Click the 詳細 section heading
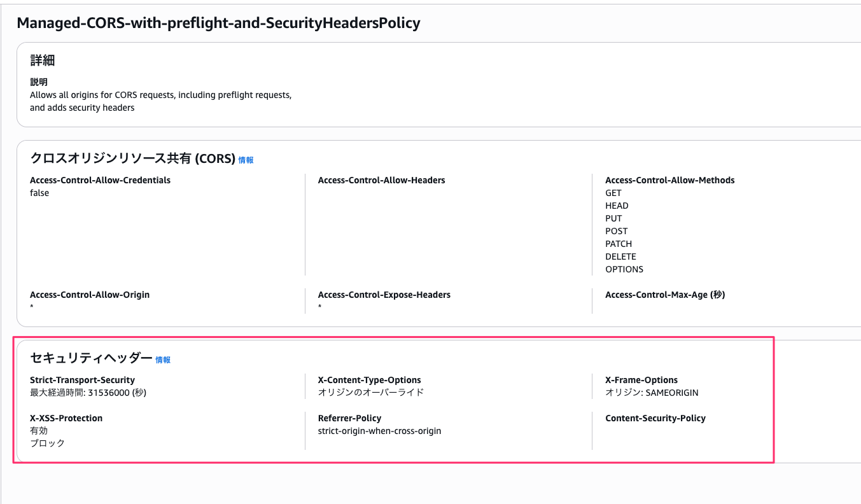The width and height of the screenshot is (861, 504). tap(43, 61)
